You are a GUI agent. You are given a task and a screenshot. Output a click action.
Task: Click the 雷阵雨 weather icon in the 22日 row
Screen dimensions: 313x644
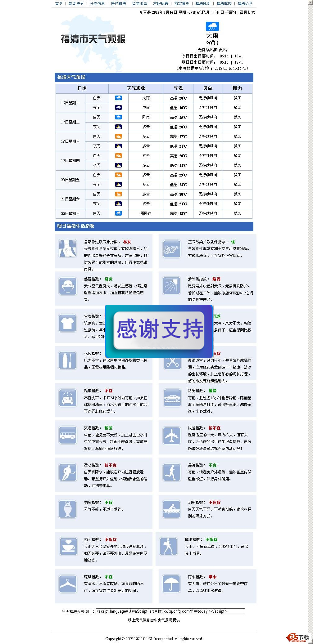coord(118,213)
